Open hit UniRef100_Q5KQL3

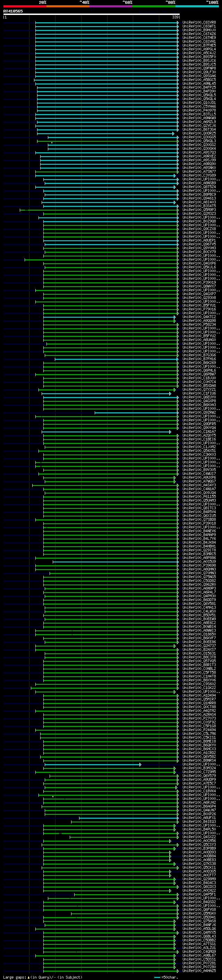(x=199, y=141)
